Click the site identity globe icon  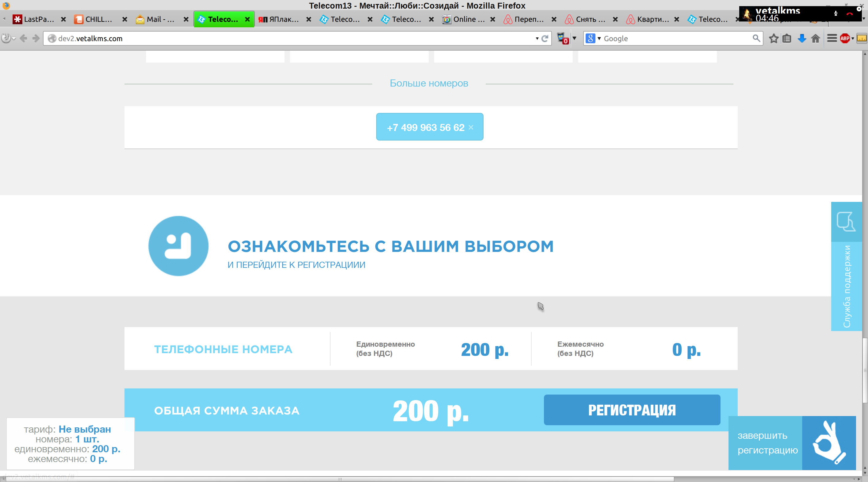point(52,38)
